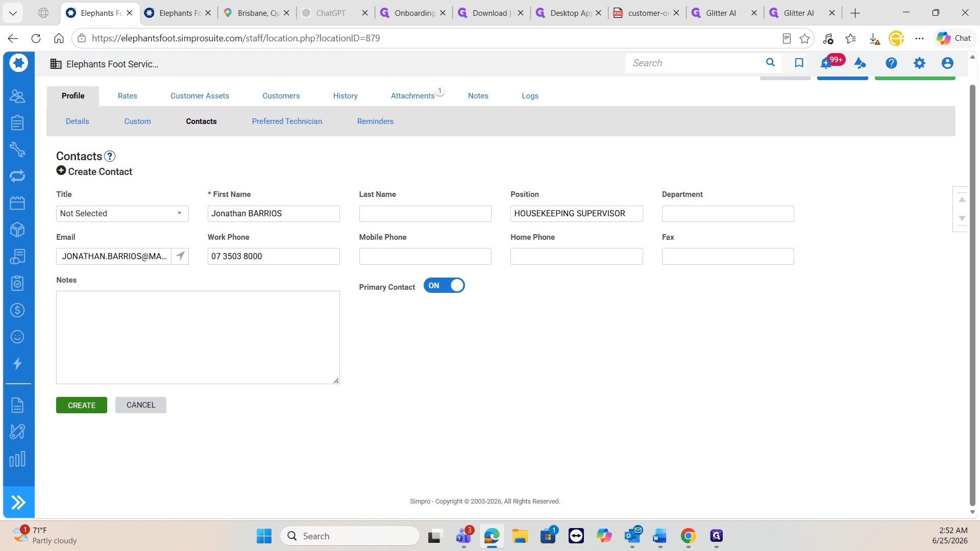Open the Copilot Chat button in Edge
Viewport: 980px width, 551px height.
[x=954, y=38]
